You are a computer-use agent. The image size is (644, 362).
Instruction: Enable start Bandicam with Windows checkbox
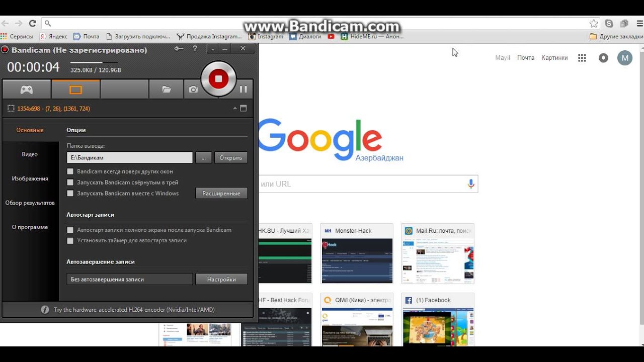tap(70, 193)
